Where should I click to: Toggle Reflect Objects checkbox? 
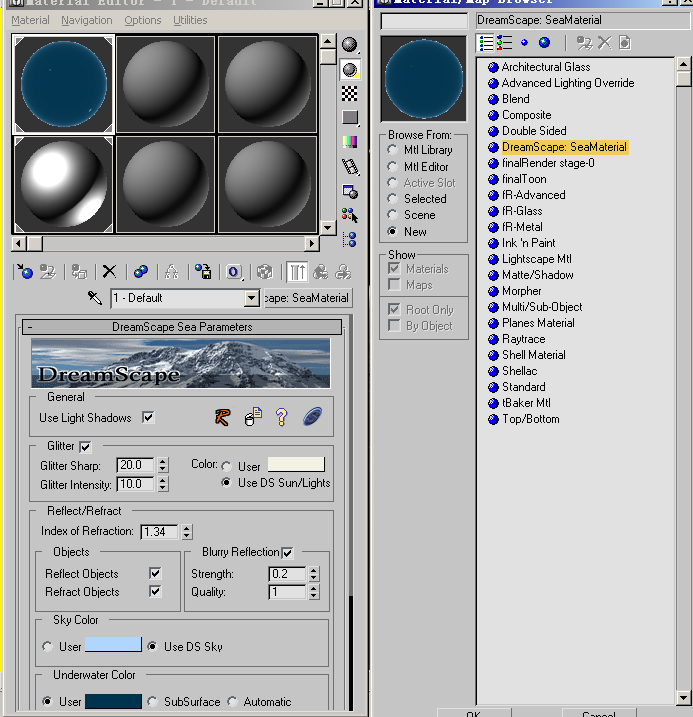[155, 573]
